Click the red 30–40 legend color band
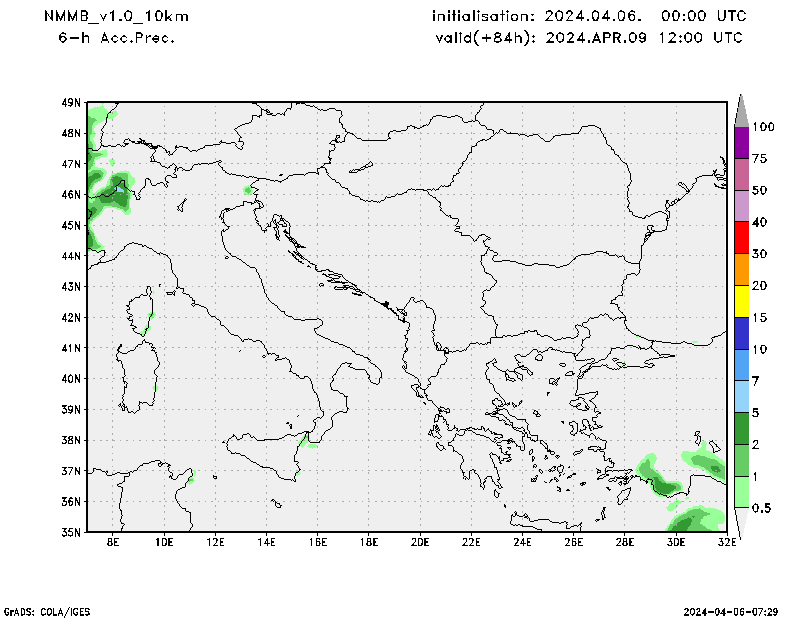 click(x=742, y=238)
